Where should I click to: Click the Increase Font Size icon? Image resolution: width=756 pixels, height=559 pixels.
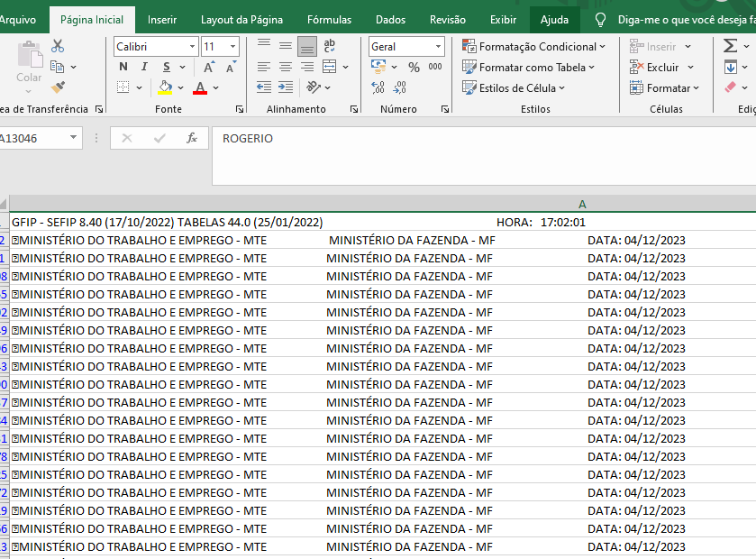[209, 67]
